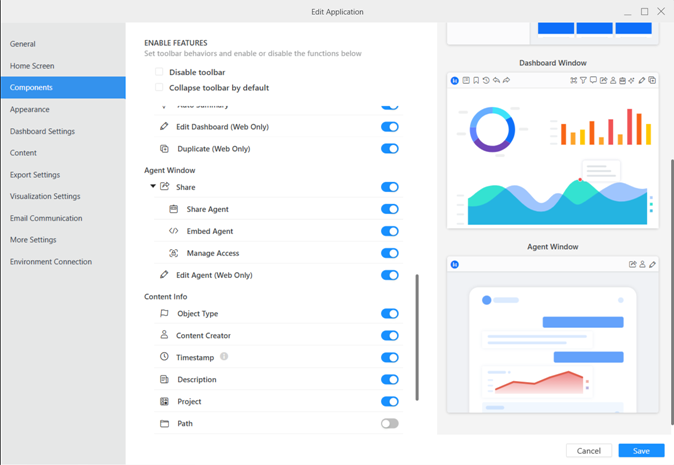Click the bookmark icon in Dashboard Window toolbar
The width and height of the screenshot is (674, 465).
coord(476,81)
